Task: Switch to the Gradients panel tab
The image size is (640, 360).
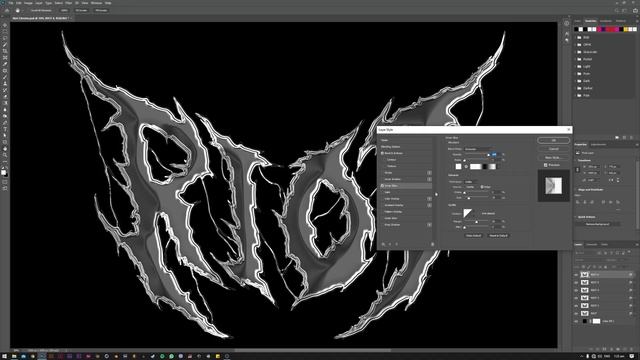Action: tap(606, 21)
